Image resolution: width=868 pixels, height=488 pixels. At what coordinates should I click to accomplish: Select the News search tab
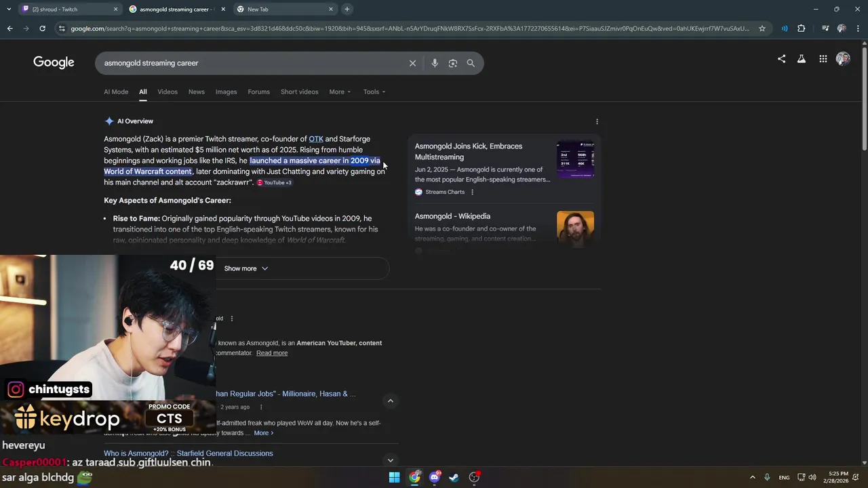click(197, 91)
